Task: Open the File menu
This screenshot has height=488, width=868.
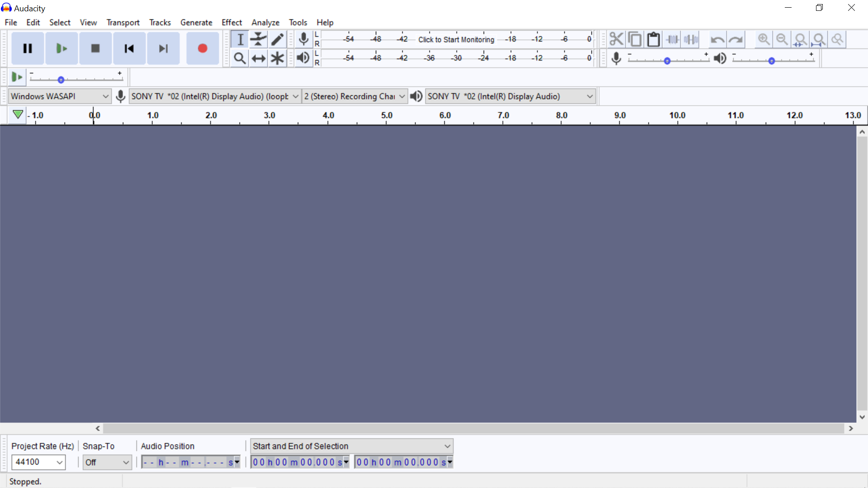Action: (x=11, y=22)
